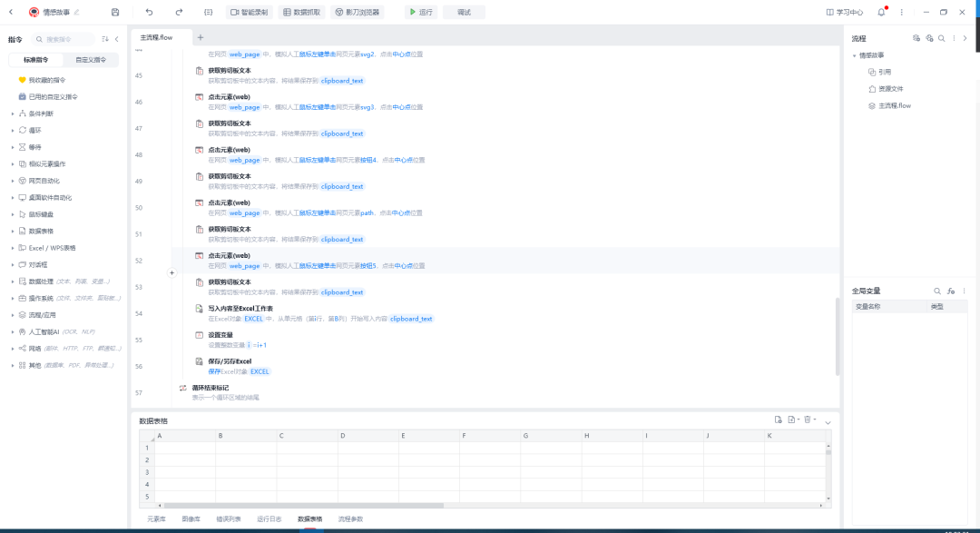Redo the last action
The image size is (980, 533).
coord(179,12)
